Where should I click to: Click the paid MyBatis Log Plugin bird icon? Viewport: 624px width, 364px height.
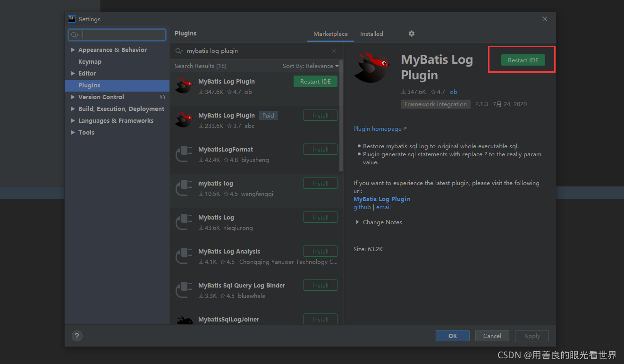184,120
